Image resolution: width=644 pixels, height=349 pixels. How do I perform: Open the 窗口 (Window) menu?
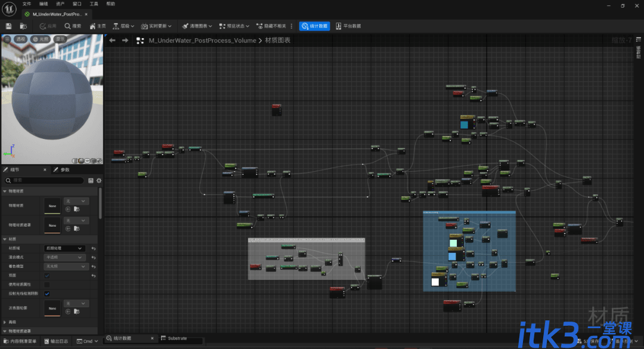pyautogui.click(x=77, y=4)
